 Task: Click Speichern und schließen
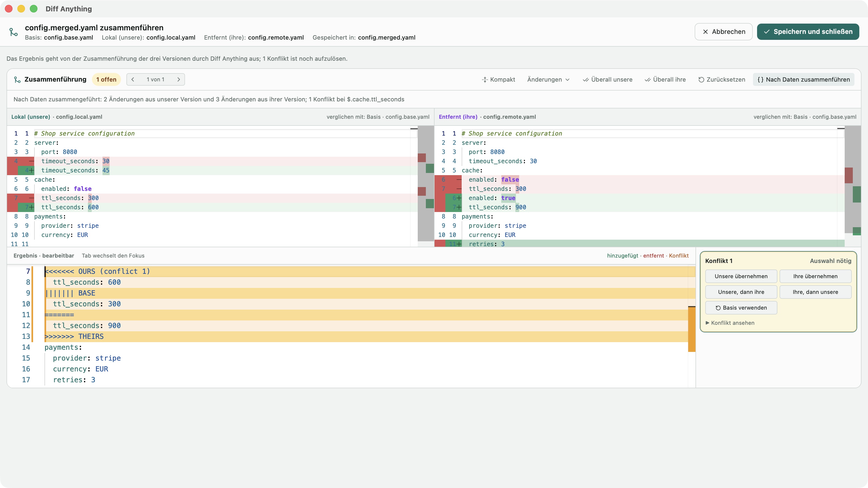pyautogui.click(x=808, y=32)
